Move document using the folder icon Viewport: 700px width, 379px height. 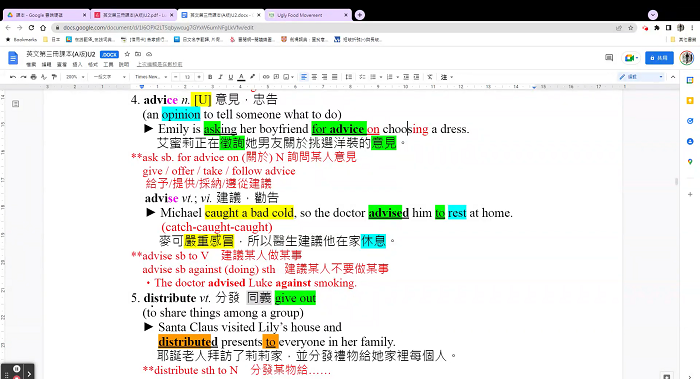(138, 54)
